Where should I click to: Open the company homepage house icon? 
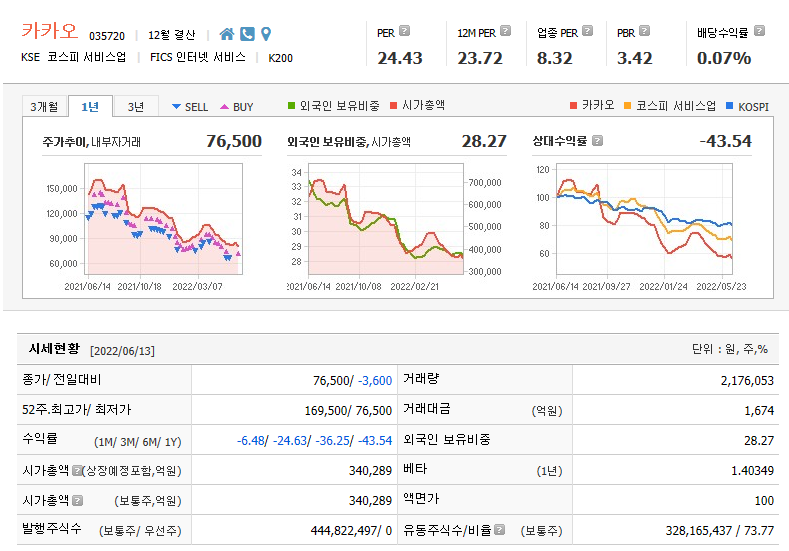point(227,34)
